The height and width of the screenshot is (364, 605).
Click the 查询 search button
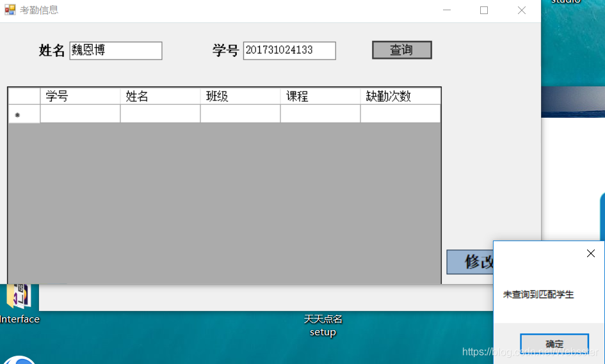click(x=401, y=50)
